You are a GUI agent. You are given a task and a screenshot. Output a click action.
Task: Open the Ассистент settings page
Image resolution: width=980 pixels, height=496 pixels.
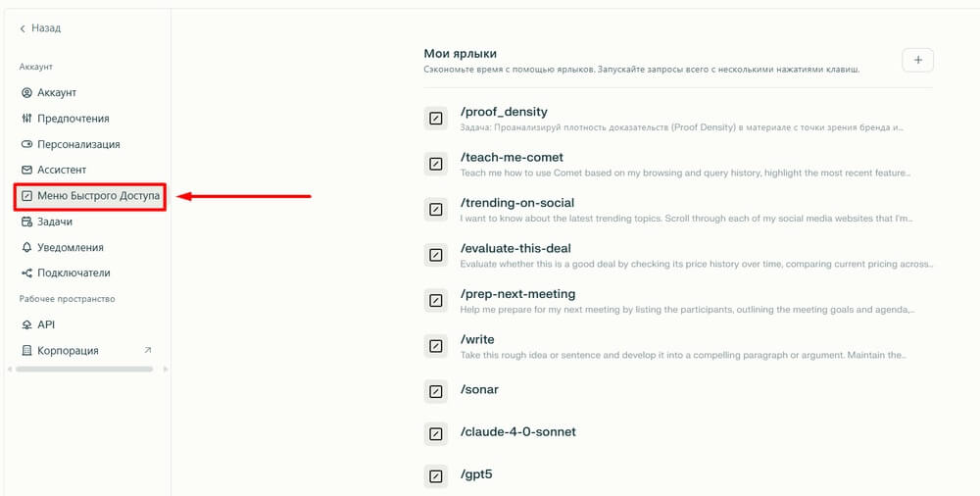pyautogui.click(x=61, y=170)
